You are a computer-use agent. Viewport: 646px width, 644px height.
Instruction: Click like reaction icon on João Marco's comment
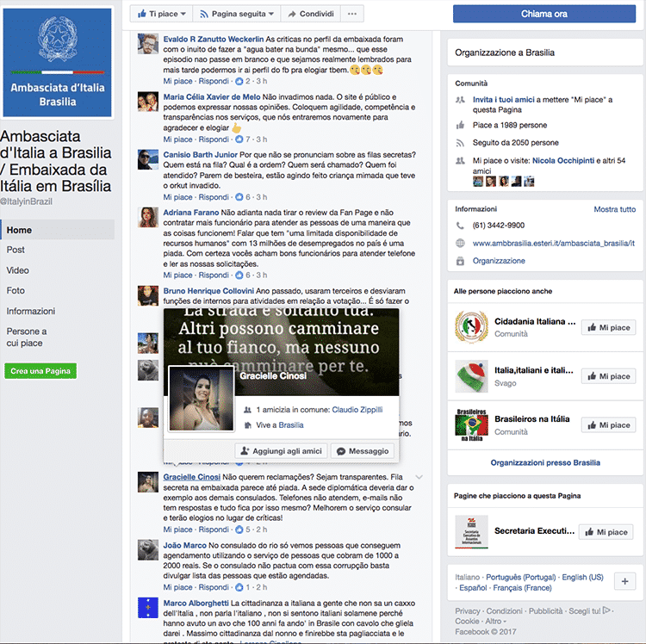pyautogui.click(x=239, y=587)
